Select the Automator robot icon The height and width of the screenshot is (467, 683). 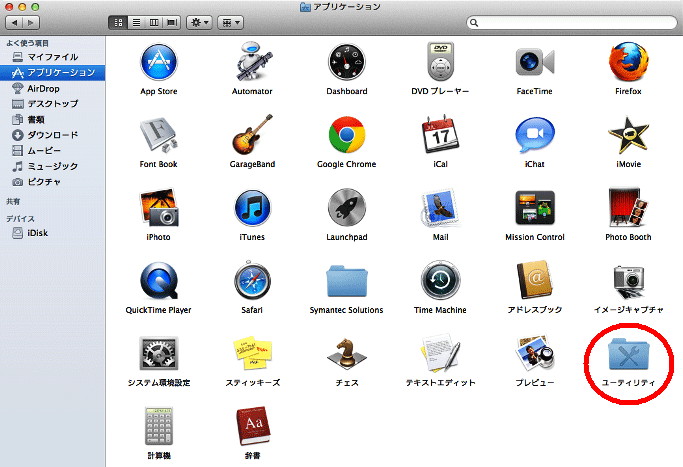(x=253, y=61)
